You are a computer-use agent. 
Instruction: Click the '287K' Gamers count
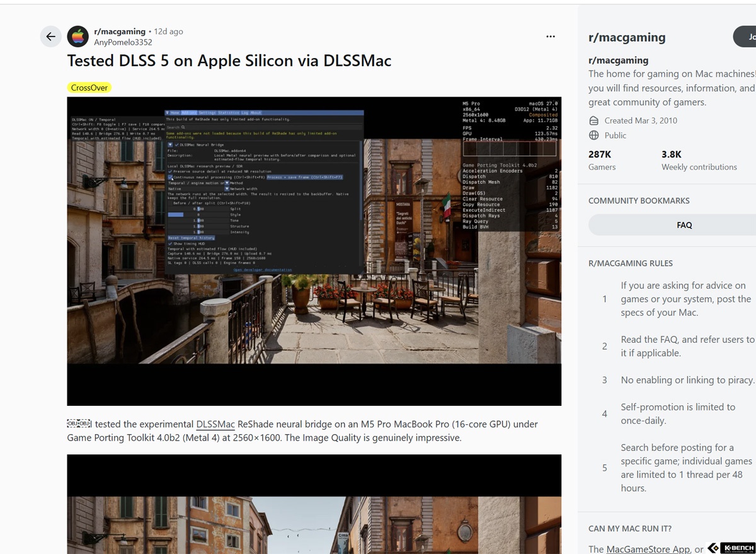[600, 154]
